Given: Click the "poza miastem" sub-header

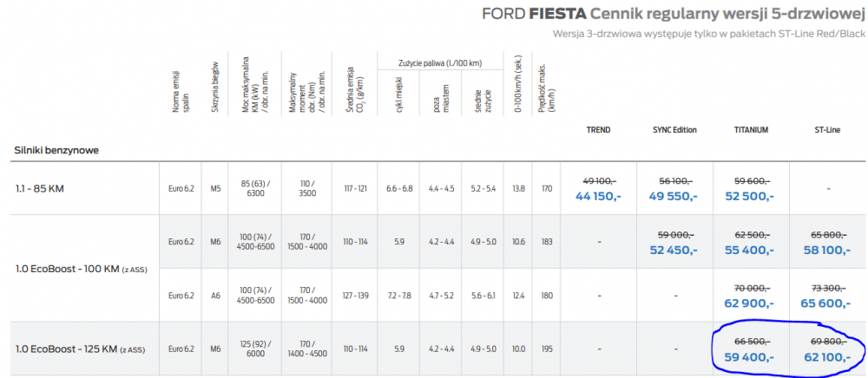Looking at the screenshot, I should click(x=439, y=100).
